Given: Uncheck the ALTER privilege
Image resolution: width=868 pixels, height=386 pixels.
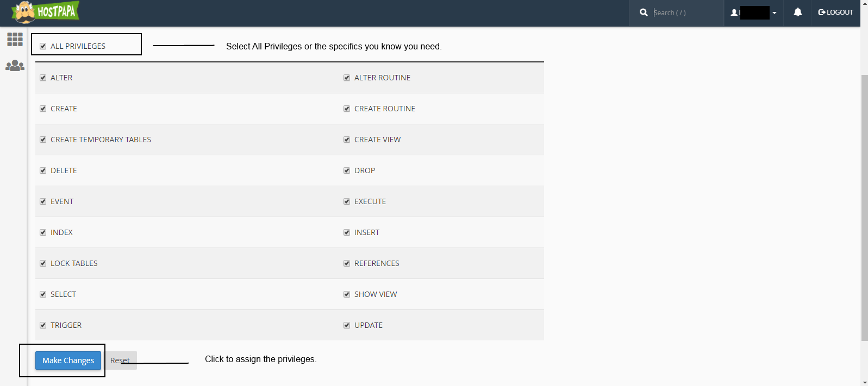Looking at the screenshot, I should tap(43, 78).
